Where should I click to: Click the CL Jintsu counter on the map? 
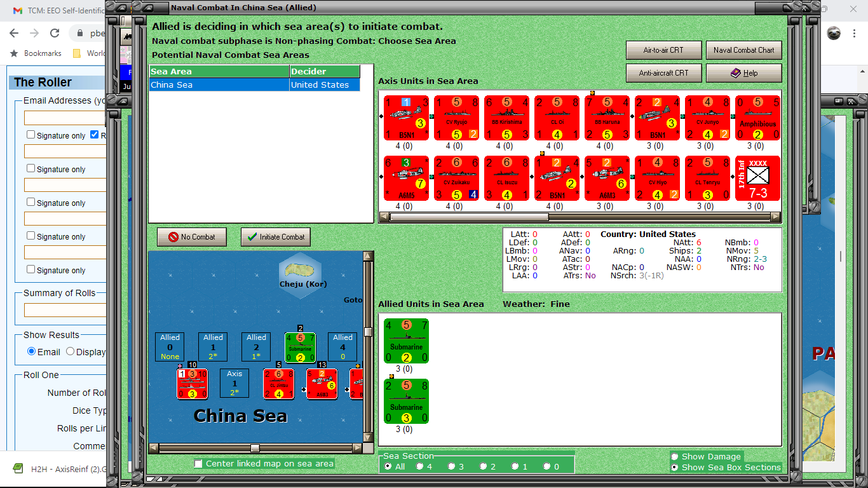(278, 384)
